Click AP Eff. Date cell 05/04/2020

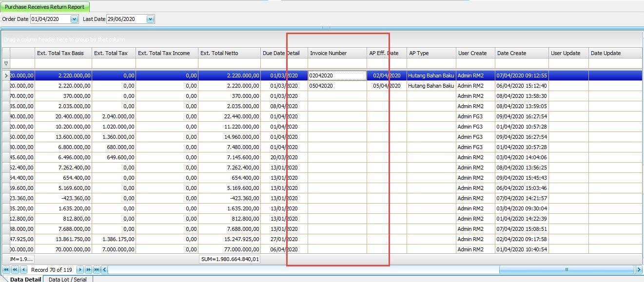(x=387, y=86)
